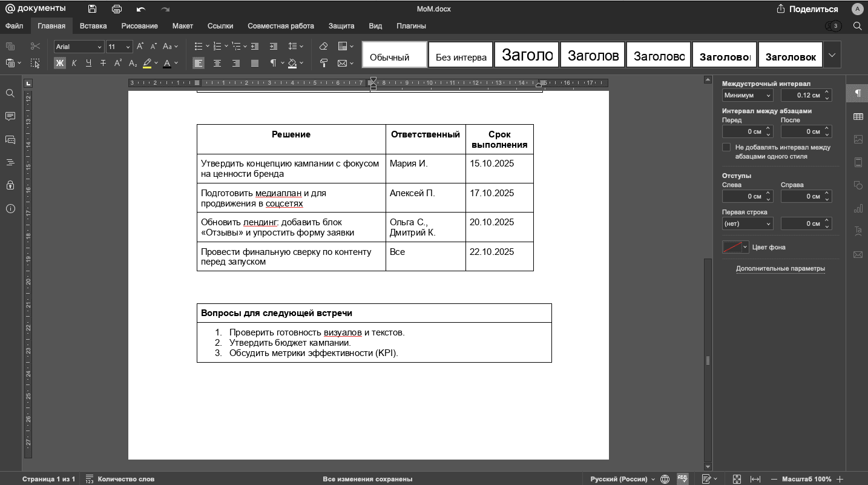Click the Clear formatting eraser icon
Image resolution: width=868 pixels, height=485 pixels.
[323, 46]
